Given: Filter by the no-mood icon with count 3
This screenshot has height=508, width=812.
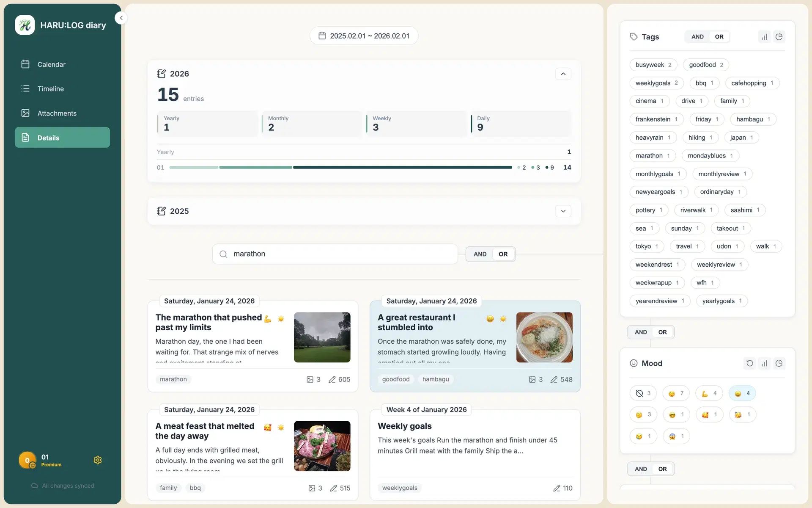Looking at the screenshot, I should 643,393.
